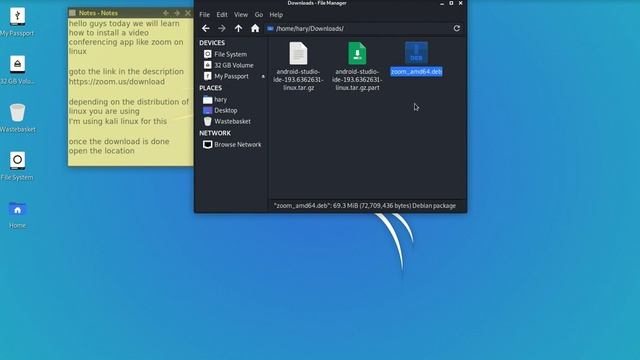The width and height of the screenshot is (640, 360).
Task: Open the Go menu
Action: point(259,15)
